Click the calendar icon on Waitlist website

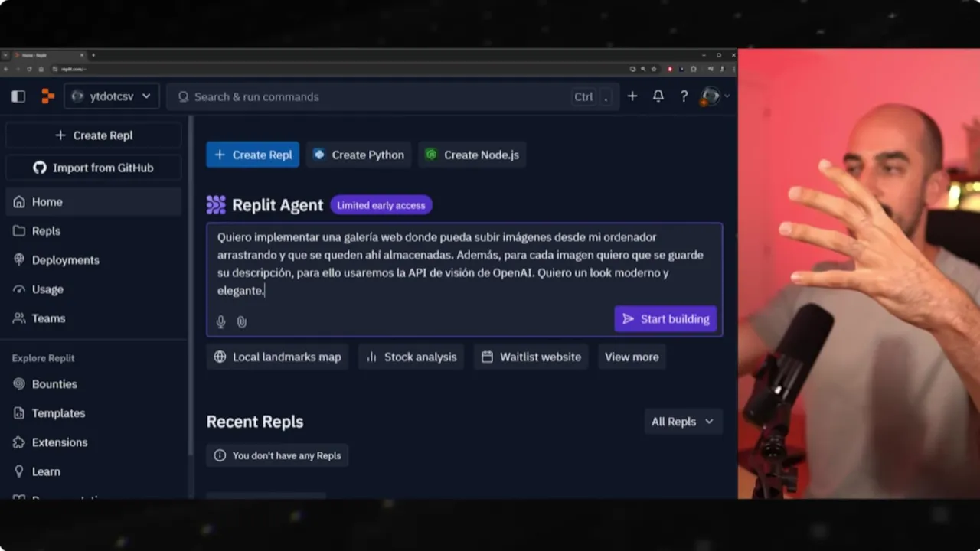pos(487,357)
